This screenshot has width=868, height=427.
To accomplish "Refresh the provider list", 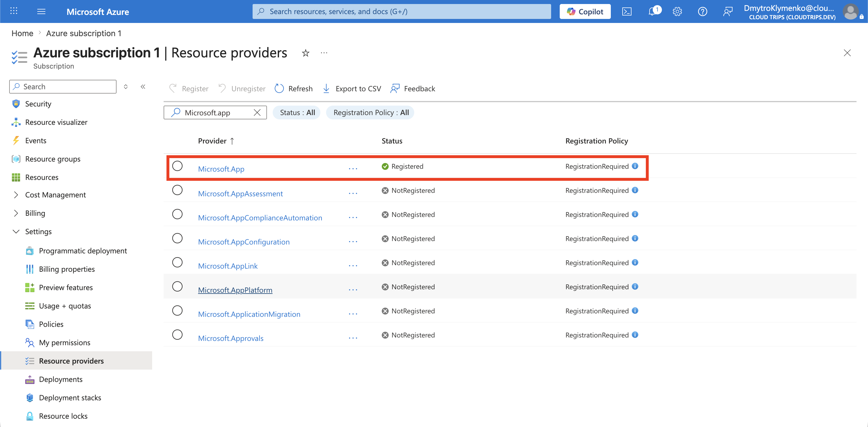I will click(x=293, y=89).
